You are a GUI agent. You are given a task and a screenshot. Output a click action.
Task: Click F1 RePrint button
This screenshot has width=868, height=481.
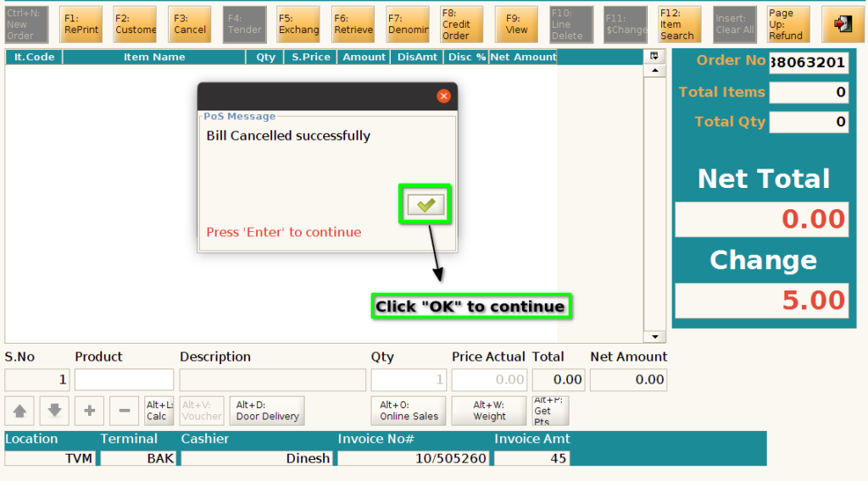click(81, 25)
